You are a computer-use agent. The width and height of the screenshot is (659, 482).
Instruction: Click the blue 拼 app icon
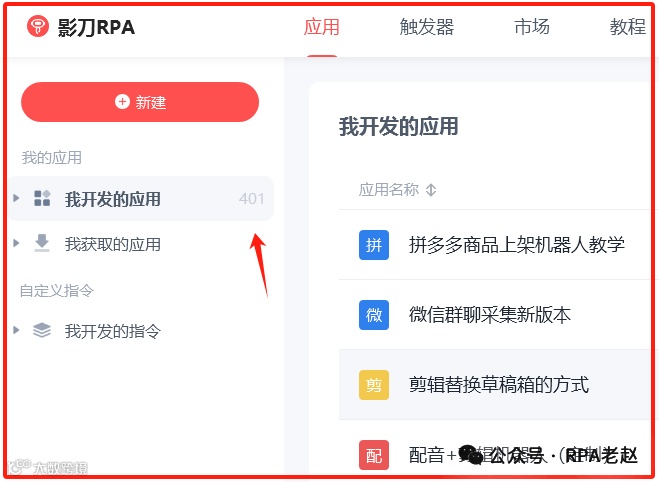point(374,245)
